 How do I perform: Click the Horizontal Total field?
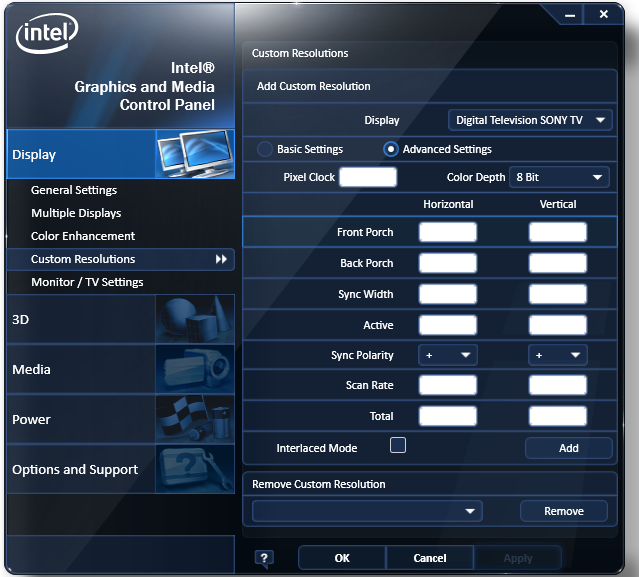click(x=447, y=416)
